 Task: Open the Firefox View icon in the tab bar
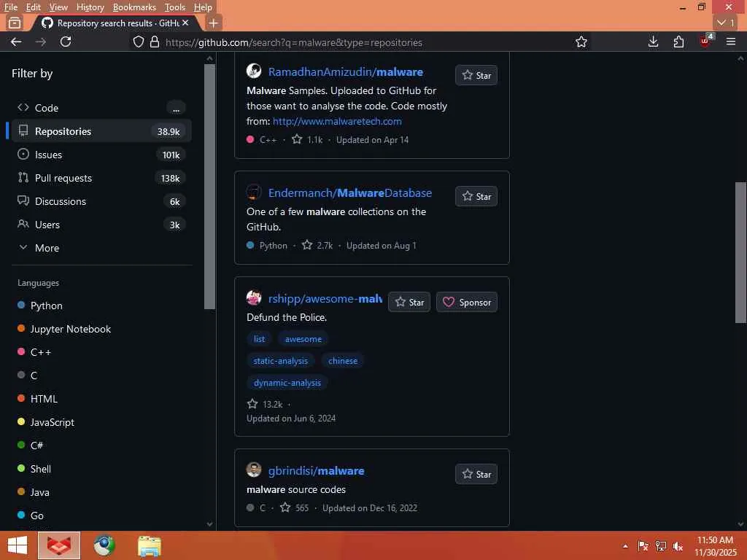pyautogui.click(x=15, y=23)
